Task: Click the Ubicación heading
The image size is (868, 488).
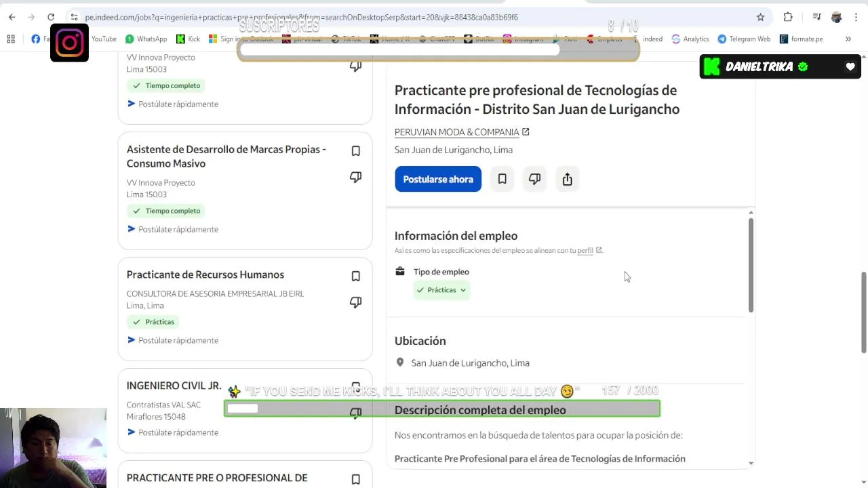Action: pyautogui.click(x=420, y=341)
